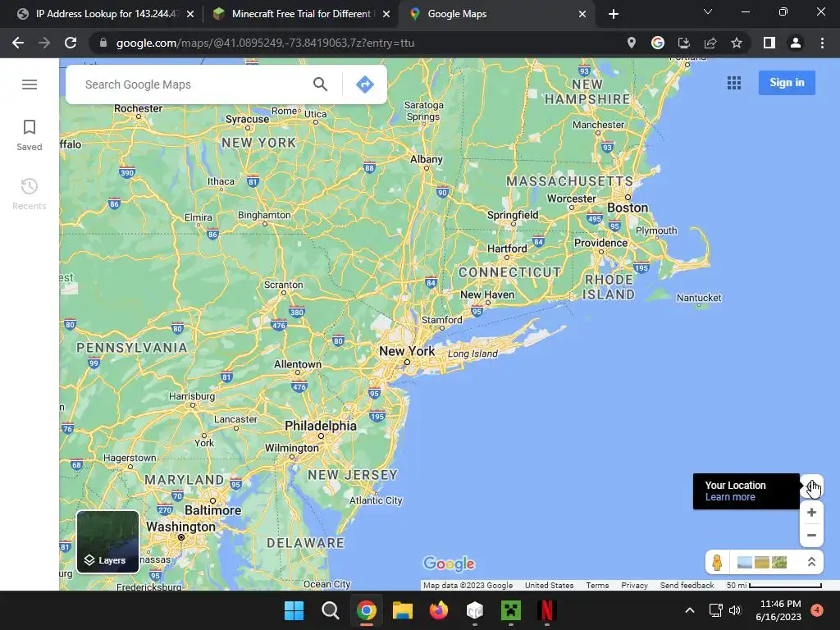This screenshot has height=630, width=840.
Task: Select the Street View Pegman icon
Action: coord(717,562)
